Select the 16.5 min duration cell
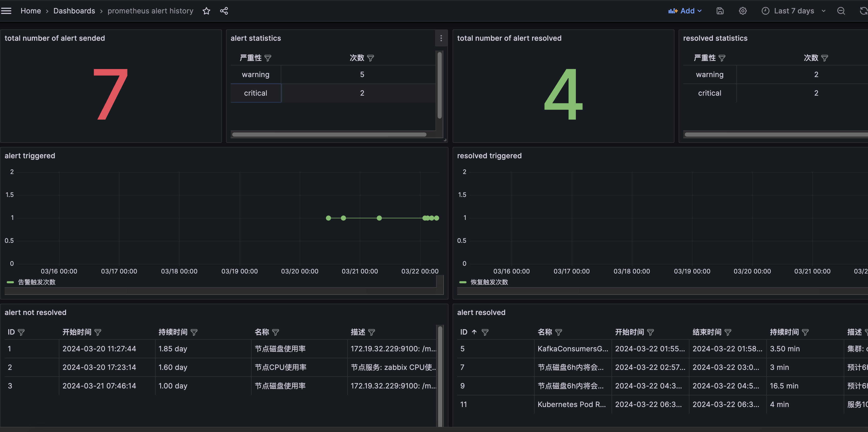 (805, 386)
